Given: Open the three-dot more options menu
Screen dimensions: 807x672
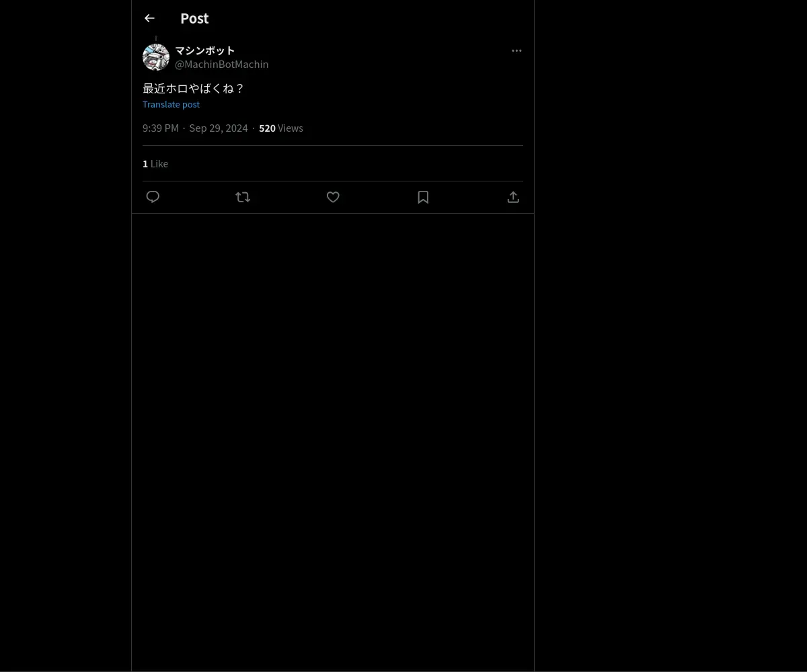Looking at the screenshot, I should pyautogui.click(x=516, y=50).
